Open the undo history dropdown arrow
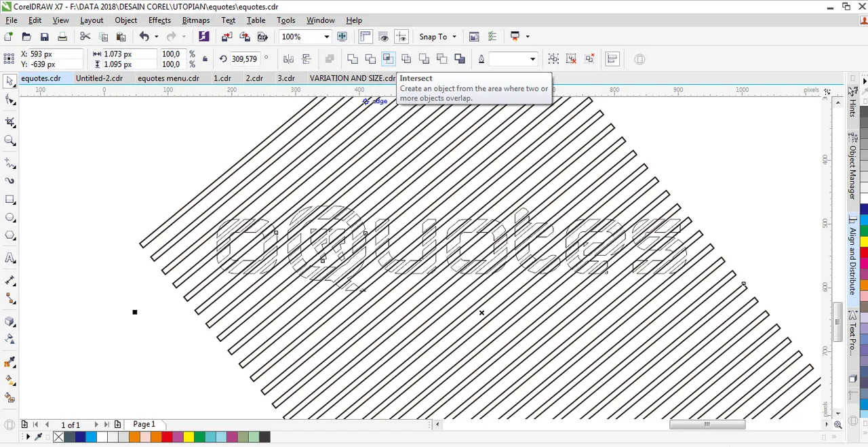Screen dimensions: 868x447 click(x=156, y=37)
